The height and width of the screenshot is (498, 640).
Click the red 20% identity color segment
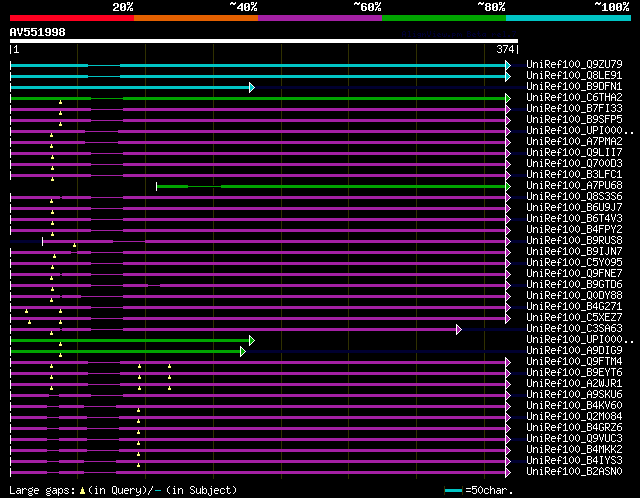[x=72, y=18]
